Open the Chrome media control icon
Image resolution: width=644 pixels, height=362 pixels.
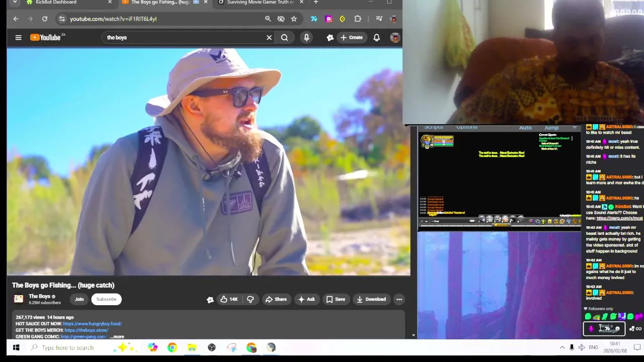pos(379,19)
